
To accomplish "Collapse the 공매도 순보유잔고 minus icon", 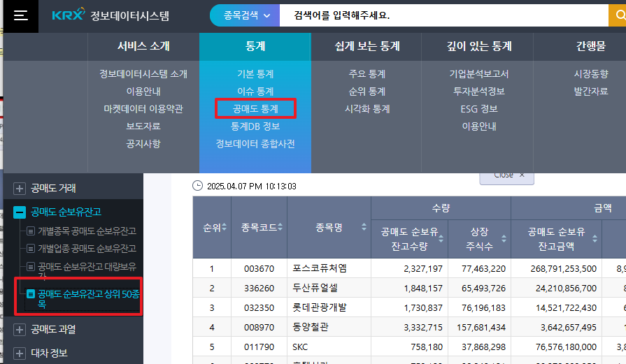I will (19, 212).
